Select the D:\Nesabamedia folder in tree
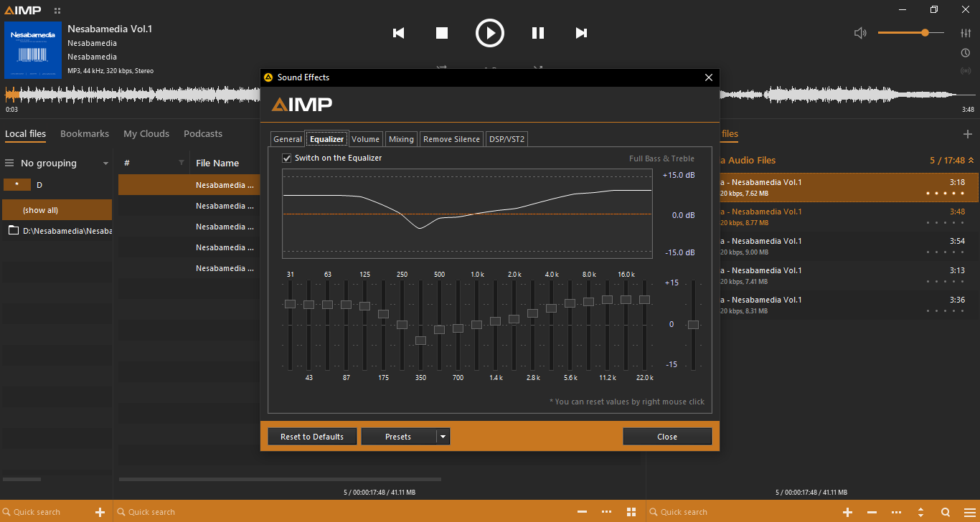This screenshot has height=522, width=980. (x=61, y=231)
